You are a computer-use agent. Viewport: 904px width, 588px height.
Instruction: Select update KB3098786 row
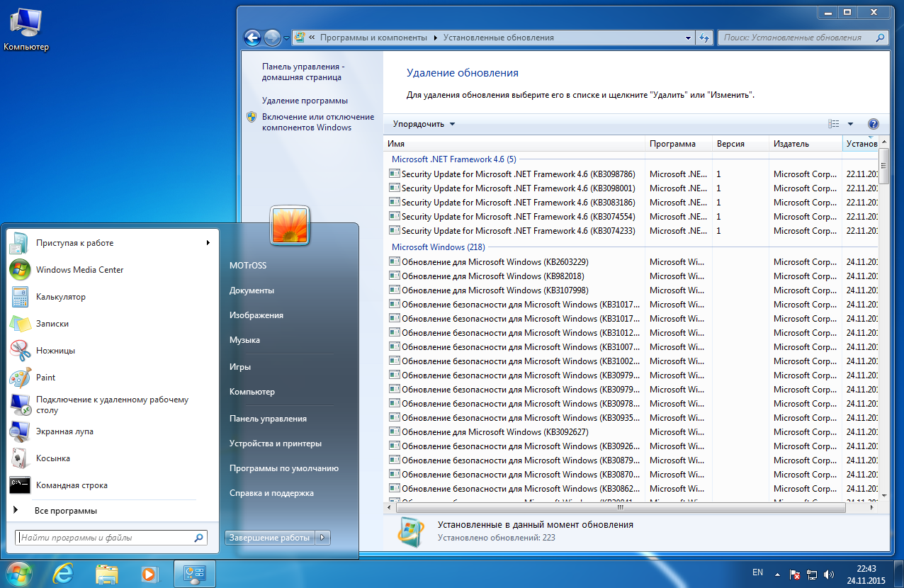pos(634,174)
